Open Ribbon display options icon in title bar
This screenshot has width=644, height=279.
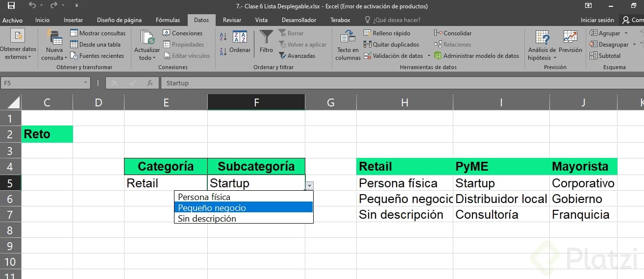(x=588, y=6)
